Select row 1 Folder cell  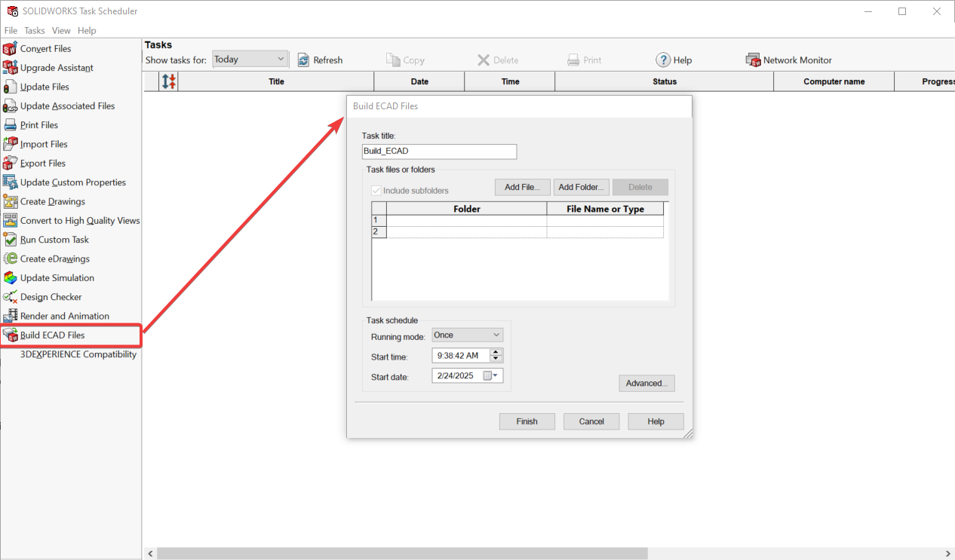tap(467, 220)
